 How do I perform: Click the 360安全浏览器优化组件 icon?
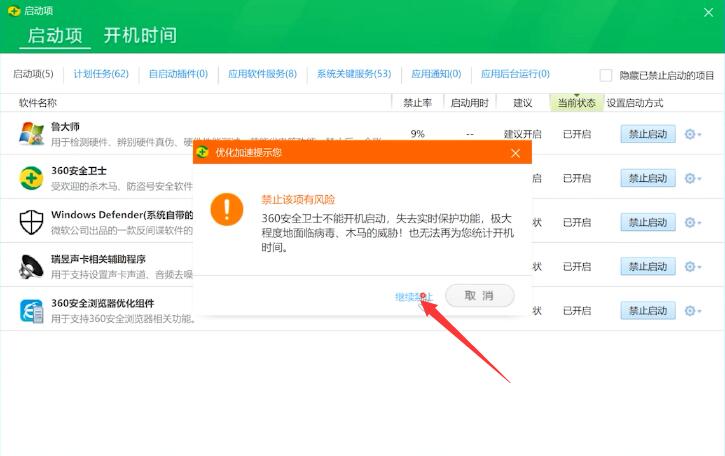tap(31, 311)
